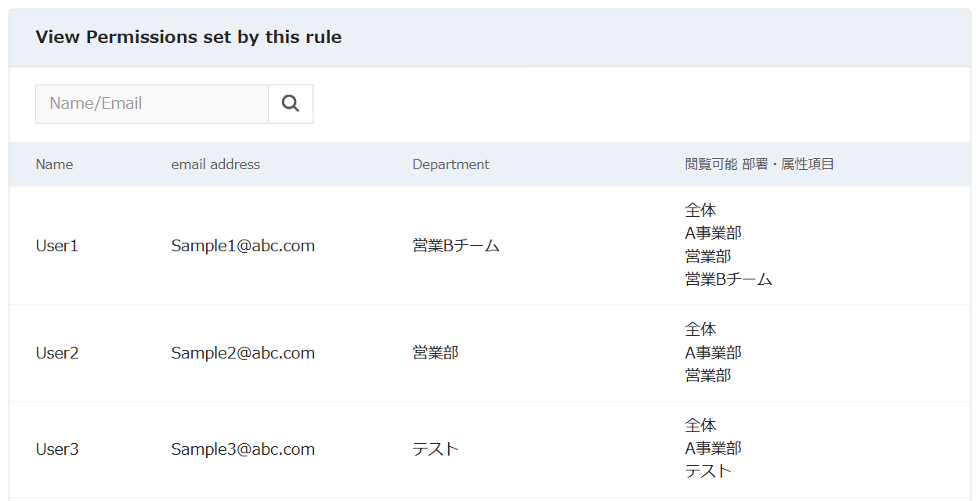Select User1 in the table

pyautogui.click(x=56, y=245)
